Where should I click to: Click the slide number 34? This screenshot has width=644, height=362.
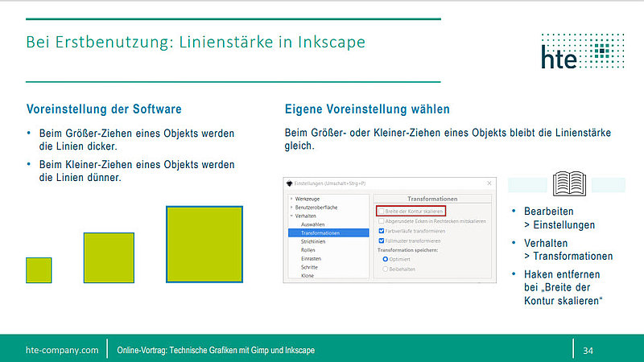coord(588,351)
